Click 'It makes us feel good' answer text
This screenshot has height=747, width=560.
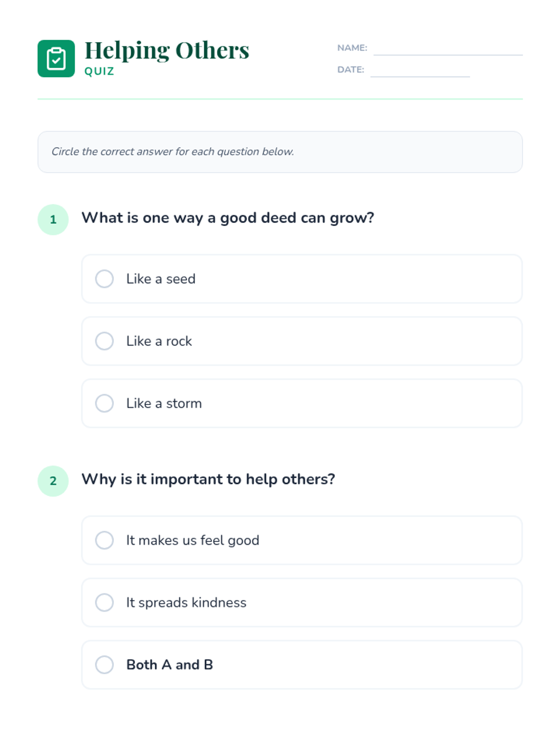[192, 540]
